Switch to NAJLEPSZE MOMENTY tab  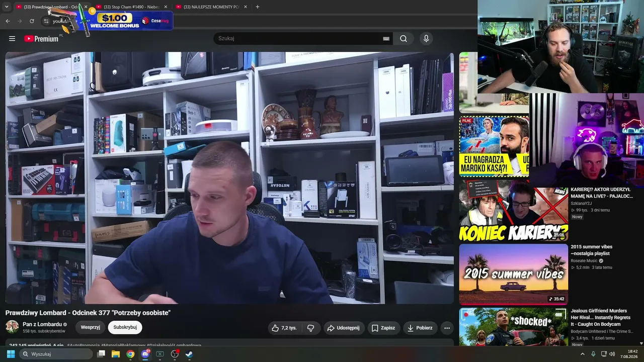211,7
